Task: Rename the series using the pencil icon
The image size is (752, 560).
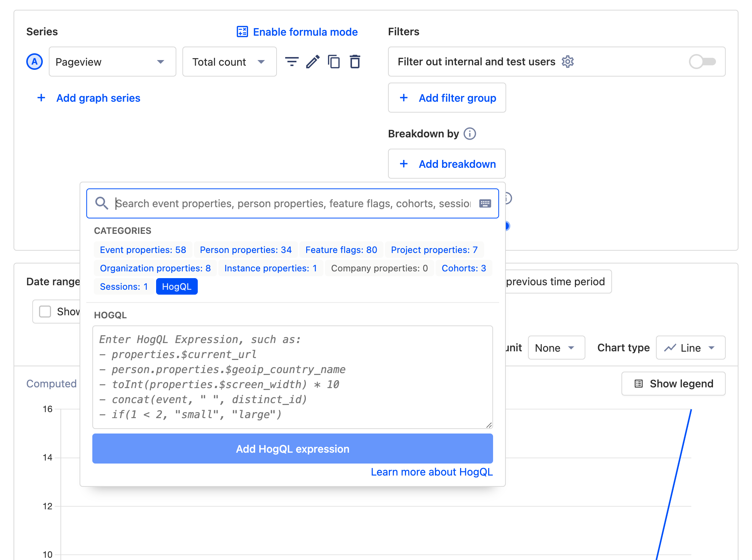Action: click(313, 62)
